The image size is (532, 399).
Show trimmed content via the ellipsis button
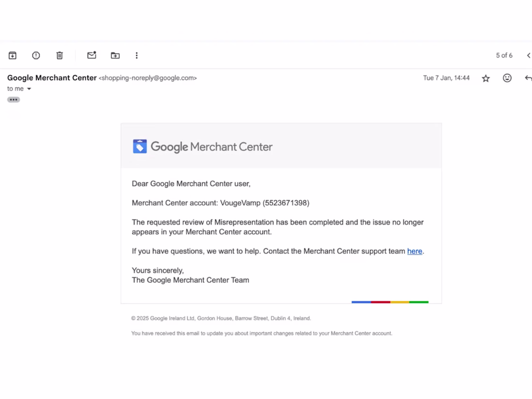pyautogui.click(x=14, y=100)
